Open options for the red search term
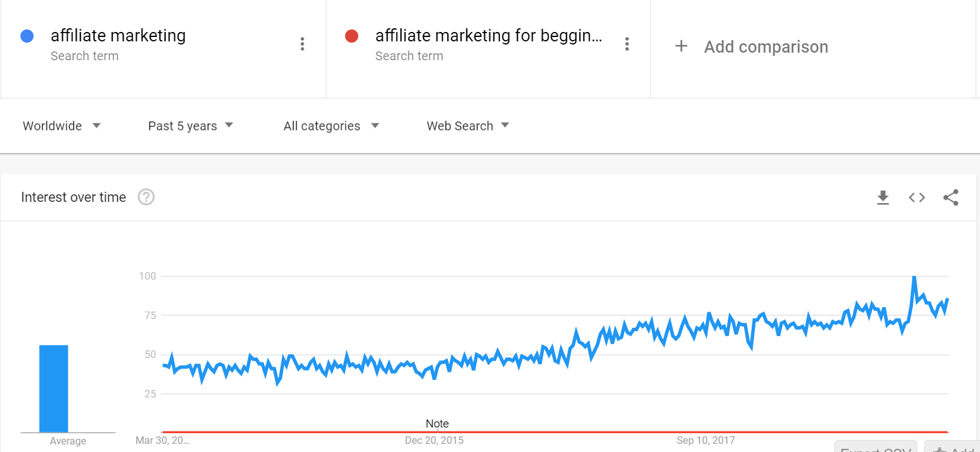Screen dimensions: 980x452 click(627, 44)
